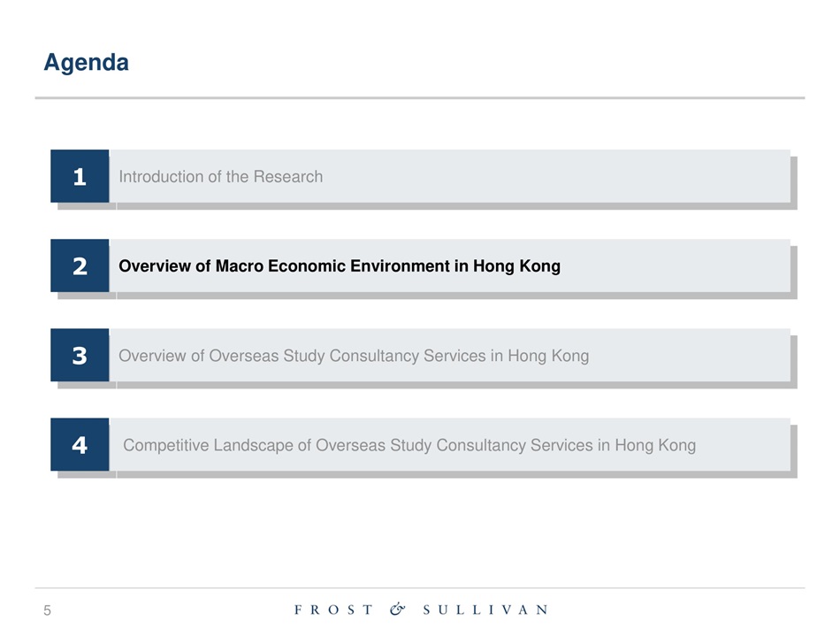This screenshot has height=630, width=840.
Task: Select the number 3 agenda box
Action: point(80,356)
